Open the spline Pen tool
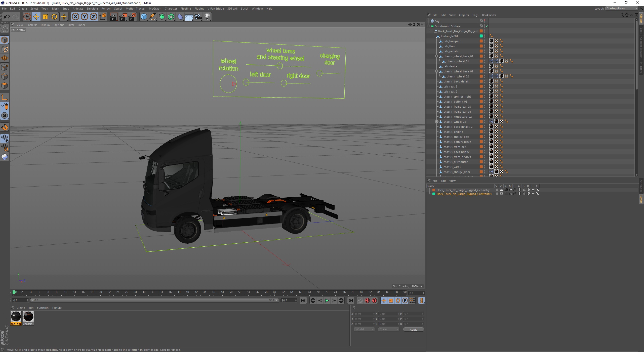644x352 pixels. (x=153, y=17)
